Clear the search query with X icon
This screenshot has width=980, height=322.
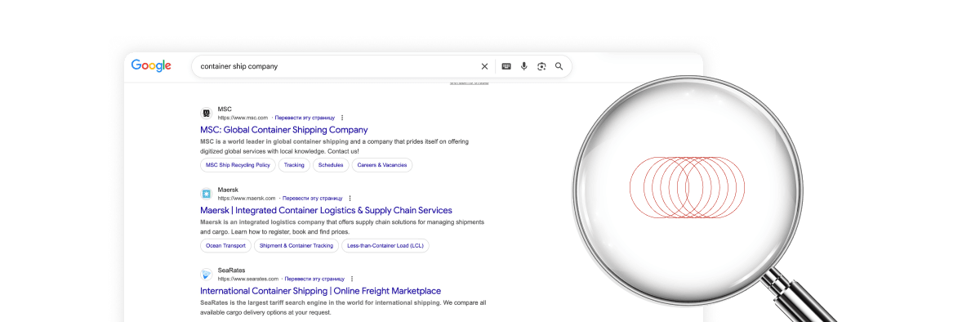484,66
